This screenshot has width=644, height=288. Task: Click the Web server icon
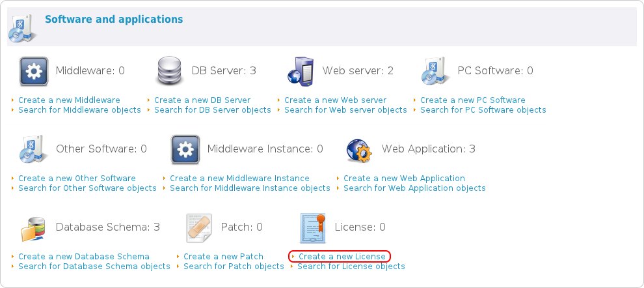300,72
